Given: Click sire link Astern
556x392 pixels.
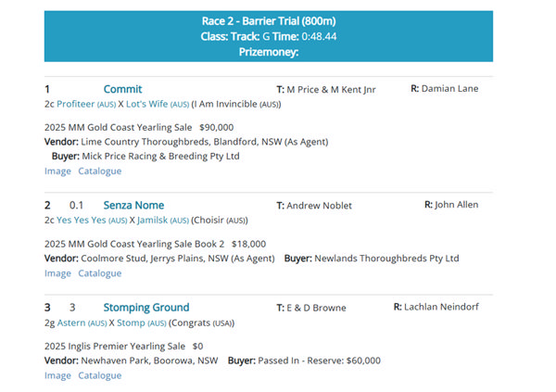Looking at the screenshot, I should coord(71,322).
